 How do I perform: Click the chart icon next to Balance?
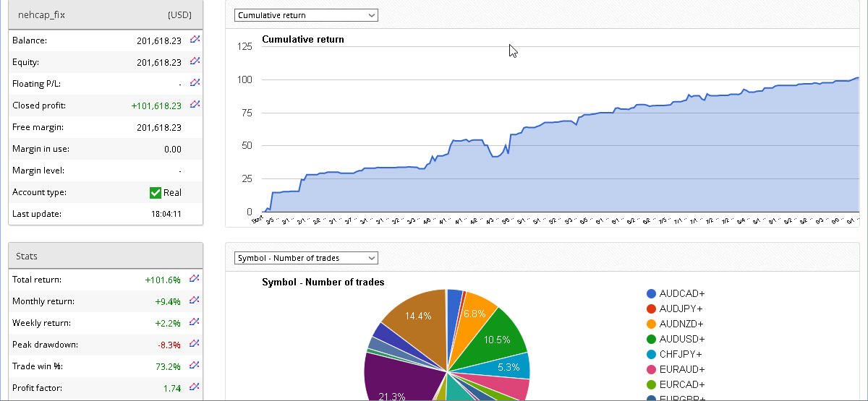point(194,40)
